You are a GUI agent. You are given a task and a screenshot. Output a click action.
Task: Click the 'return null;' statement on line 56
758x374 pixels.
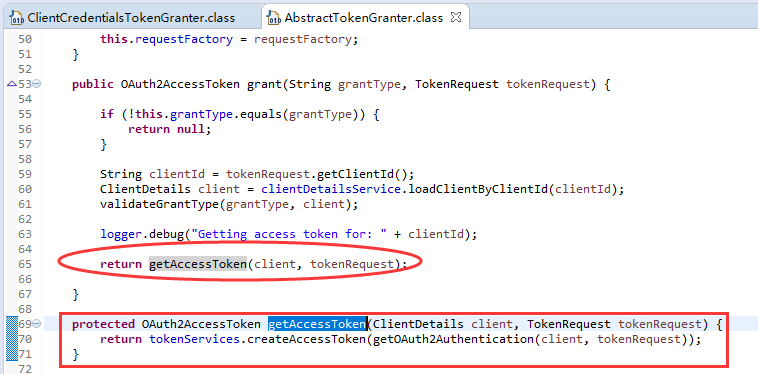[x=170, y=129]
